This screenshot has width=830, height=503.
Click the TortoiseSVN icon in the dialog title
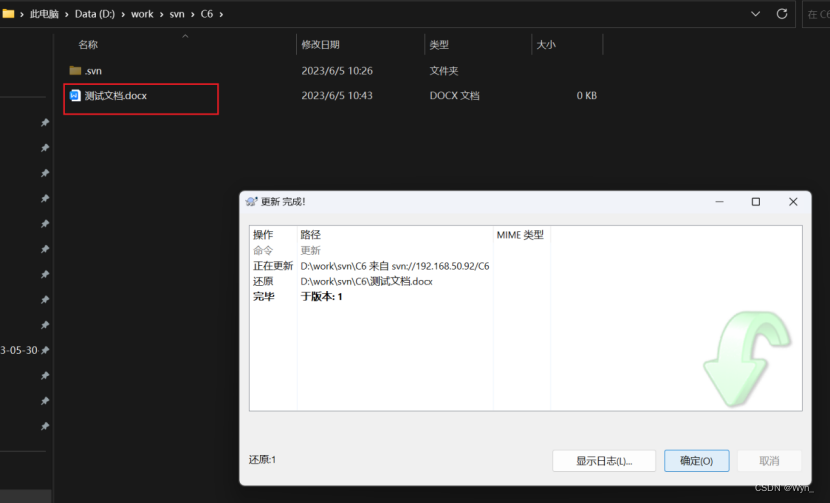click(251, 202)
